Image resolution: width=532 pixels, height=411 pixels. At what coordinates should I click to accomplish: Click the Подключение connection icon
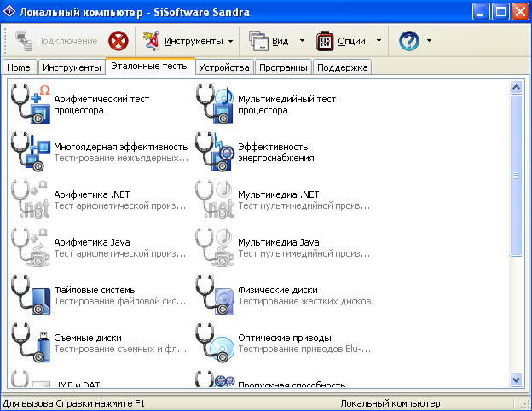coord(24,41)
